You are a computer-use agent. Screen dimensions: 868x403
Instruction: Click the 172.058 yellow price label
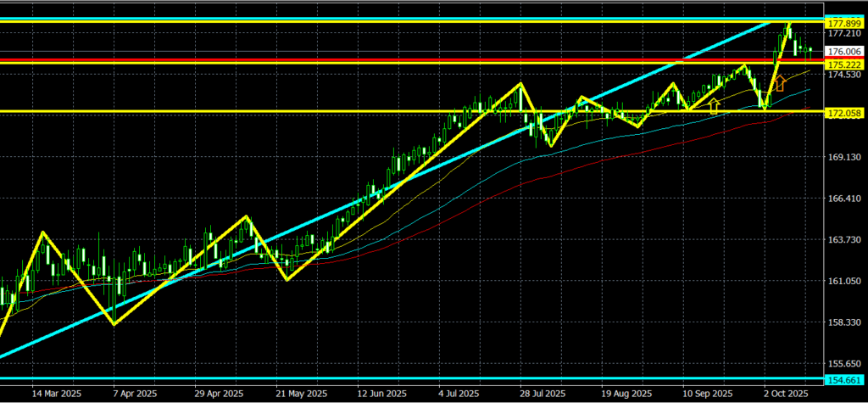(843, 113)
